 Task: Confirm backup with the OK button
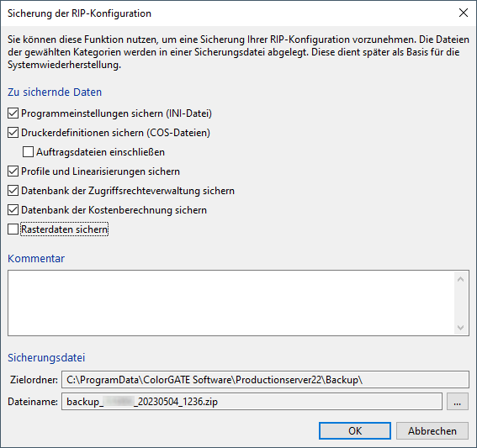point(355,430)
